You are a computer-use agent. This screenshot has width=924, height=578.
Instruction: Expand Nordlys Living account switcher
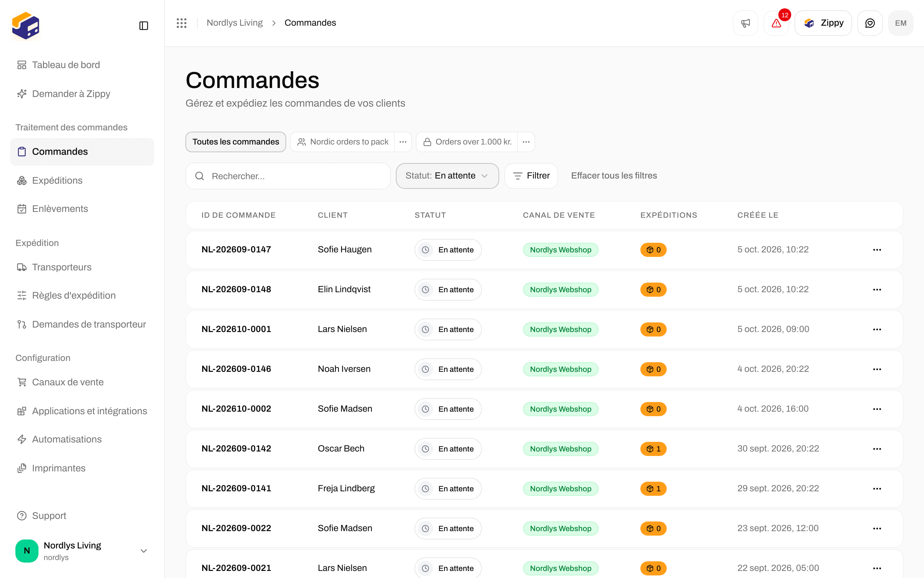[82, 551]
